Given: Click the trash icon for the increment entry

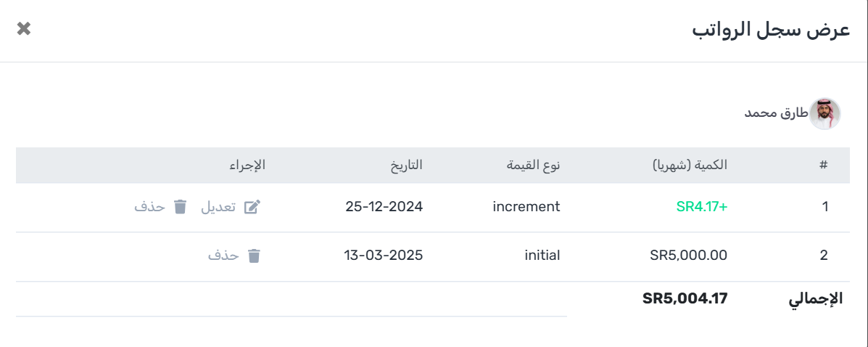Looking at the screenshot, I should point(181,207).
